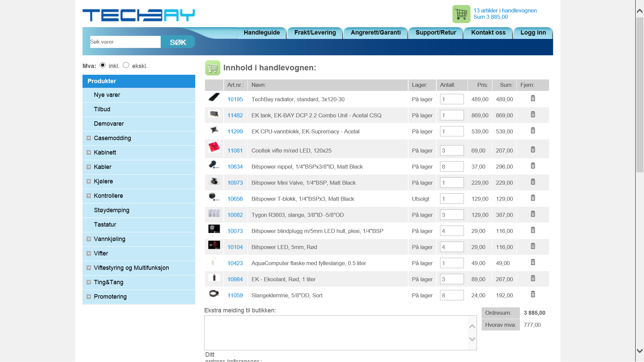
Task: Remove Bitspower blindplugg from cart
Action: 533,230
